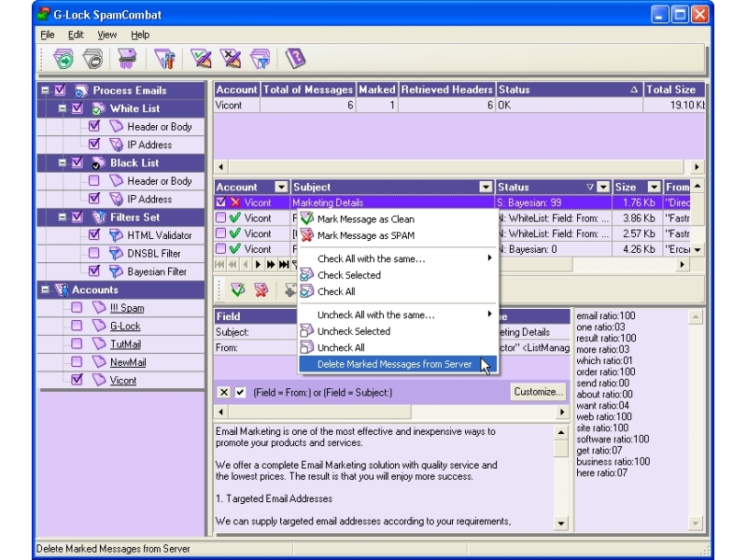747x560 pixels.
Task: Open help via the purple book icon
Action: click(x=295, y=59)
